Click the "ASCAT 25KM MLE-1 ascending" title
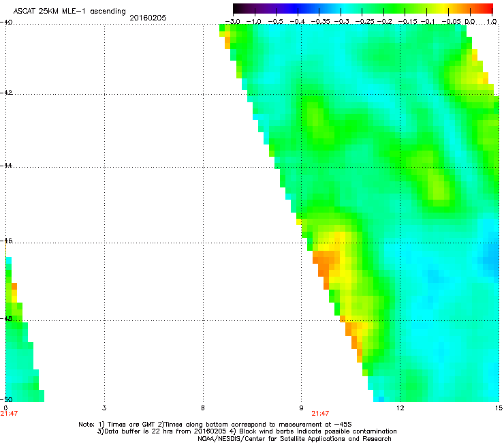 [69, 11]
